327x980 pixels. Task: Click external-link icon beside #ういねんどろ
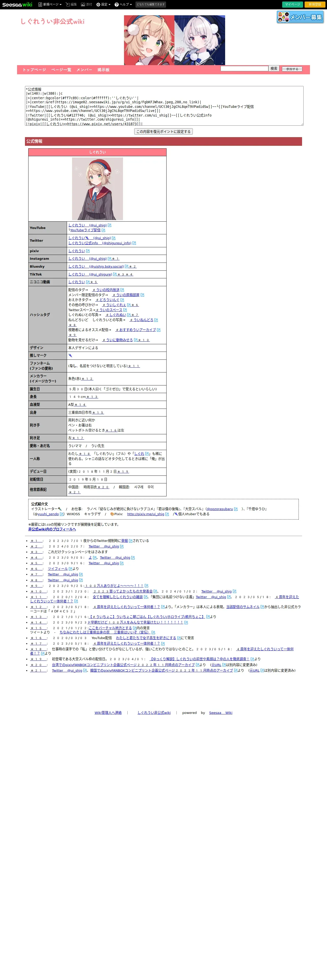tap(156, 320)
